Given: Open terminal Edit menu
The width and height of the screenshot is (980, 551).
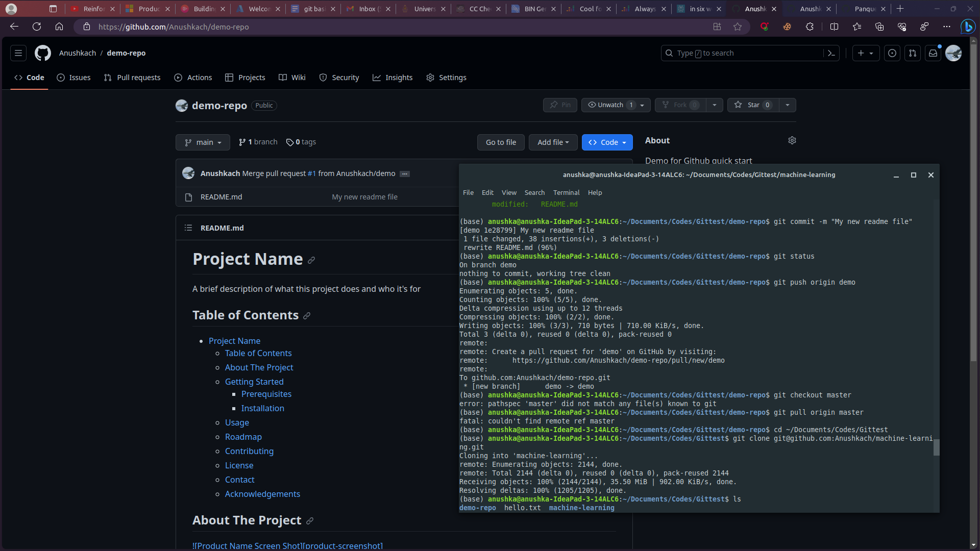Looking at the screenshot, I should (487, 193).
